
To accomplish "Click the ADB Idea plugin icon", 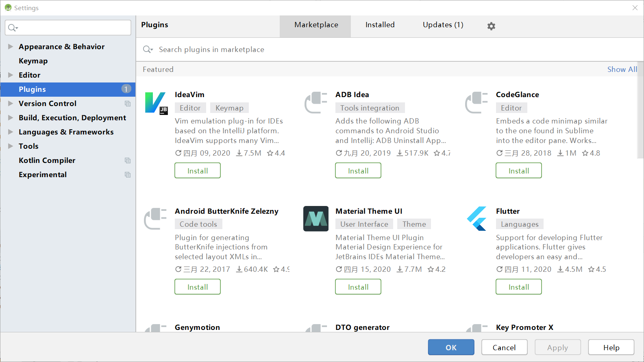I will [316, 103].
